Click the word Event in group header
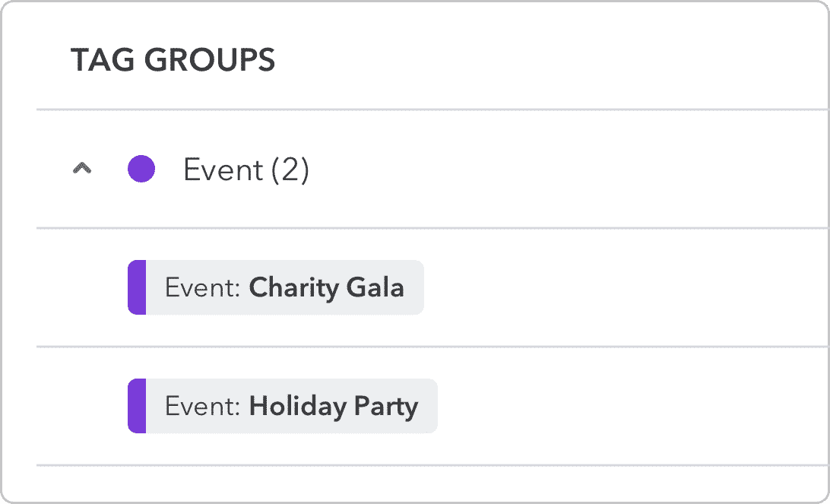This screenshot has height=504, width=830. [220, 170]
